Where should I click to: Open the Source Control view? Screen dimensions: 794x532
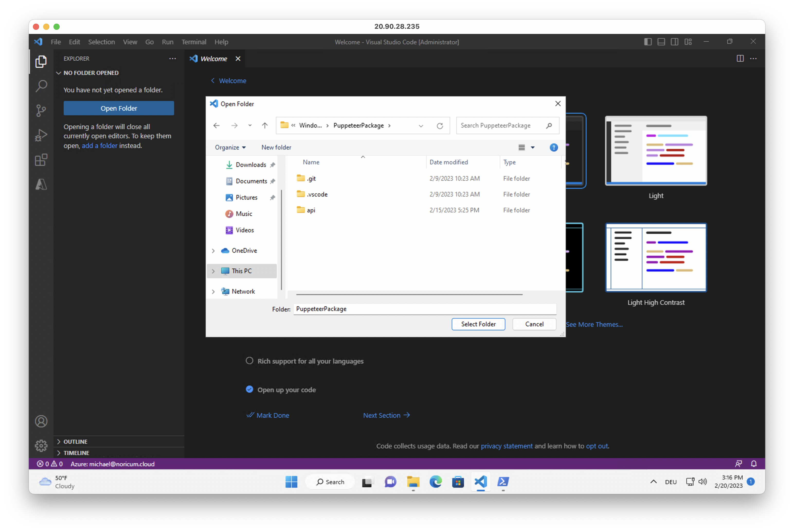tap(41, 110)
